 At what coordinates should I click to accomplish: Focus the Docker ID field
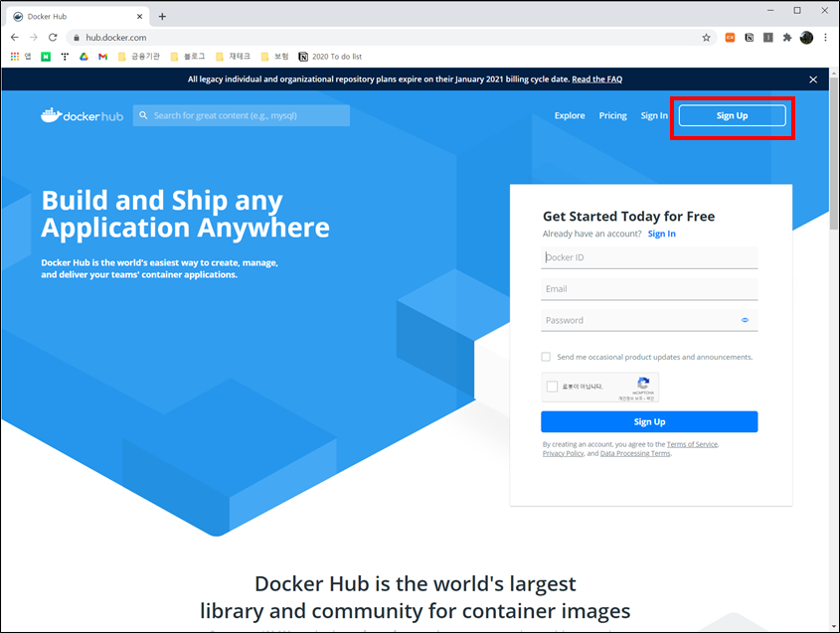click(649, 257)
